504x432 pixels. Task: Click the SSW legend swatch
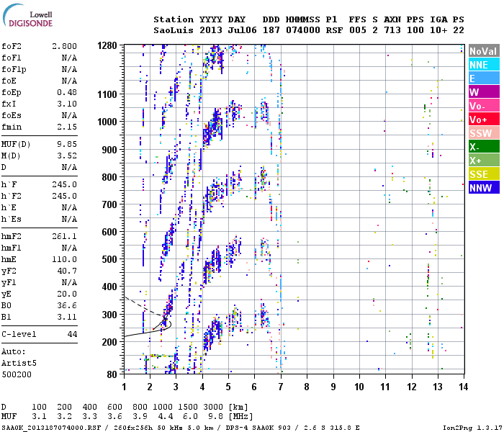[x=484, y=133]
